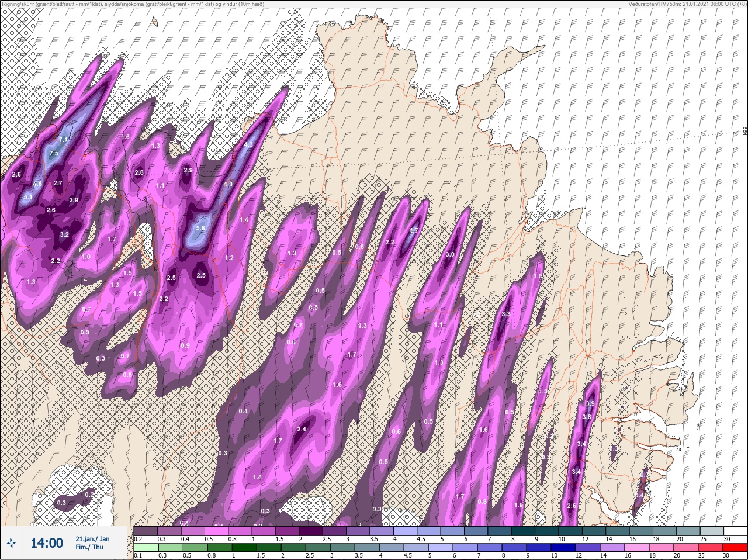Pick the darkest purple 2–2.5 swatch in upper legend

click(x=311, y=531)
